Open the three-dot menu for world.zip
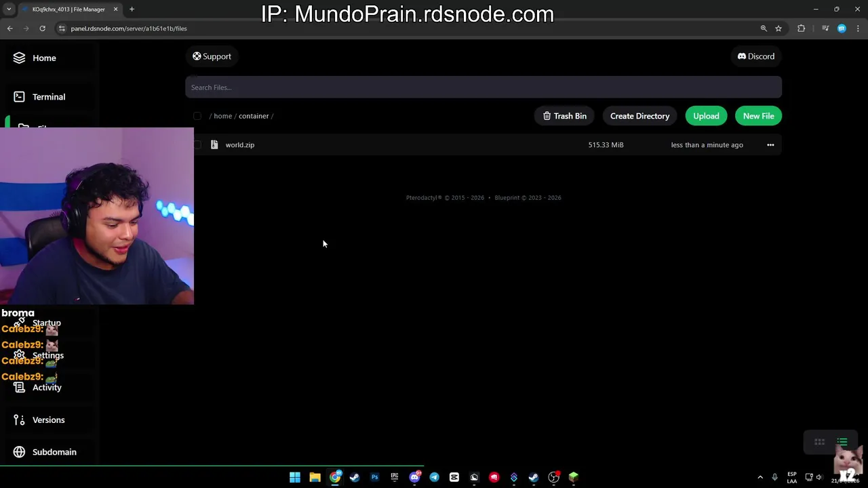Image resolution: width=868 pixels, height=488 pixels. 770,144
